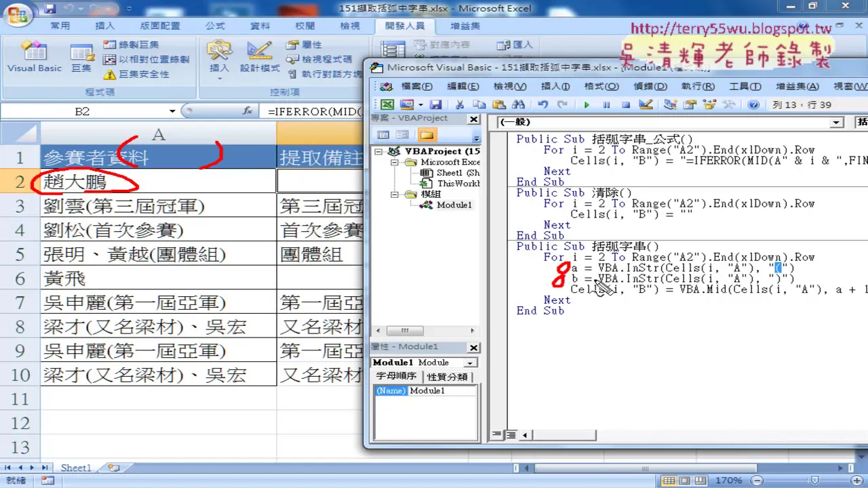
Task: Open 巨集安全性 macro security settings
Action: (136, 74)
